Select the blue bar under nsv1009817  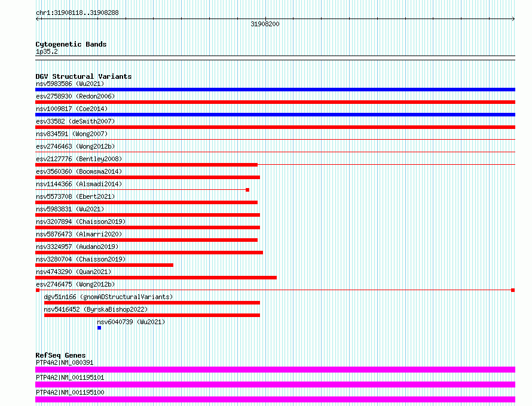point(275,115)
